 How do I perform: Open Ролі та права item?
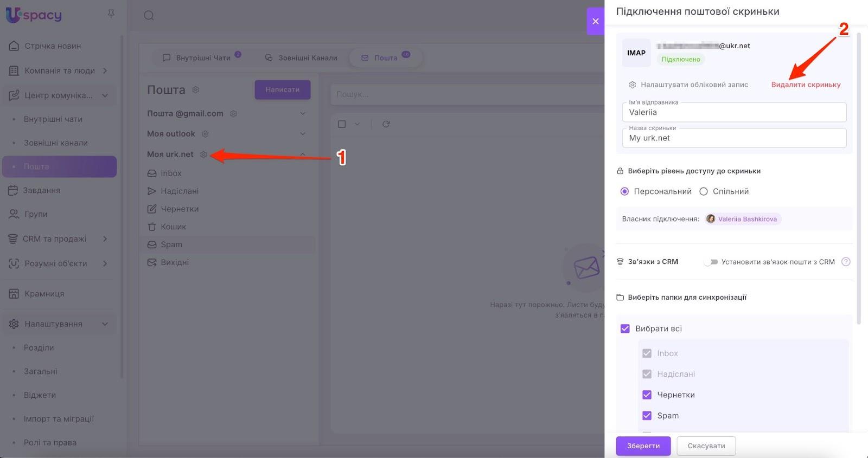(50, 443)
